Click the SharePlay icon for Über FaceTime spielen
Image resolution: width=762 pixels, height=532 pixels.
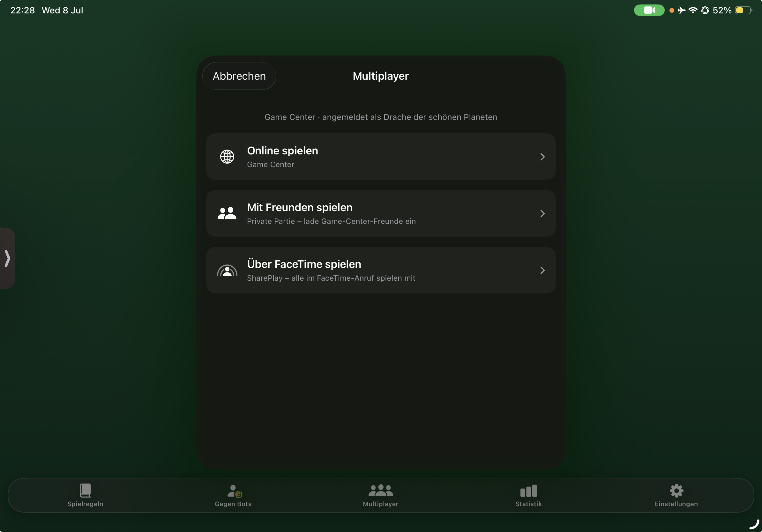[227, 270]
